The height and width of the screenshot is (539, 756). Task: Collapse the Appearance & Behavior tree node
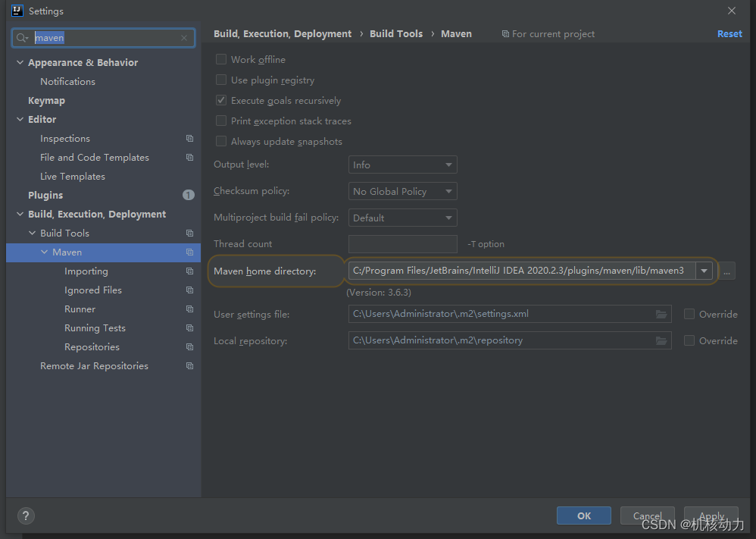(x=20, y=62)
